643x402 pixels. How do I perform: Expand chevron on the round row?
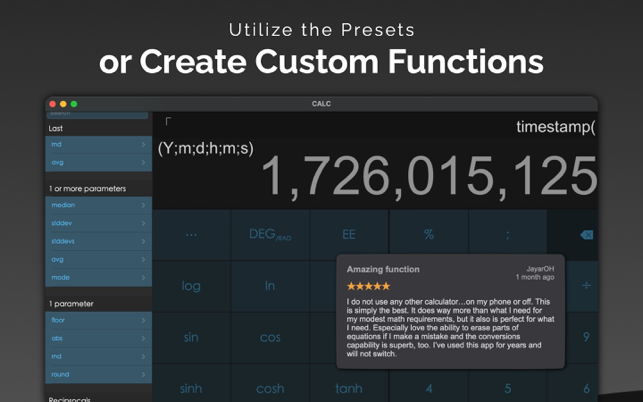[143, 374]
